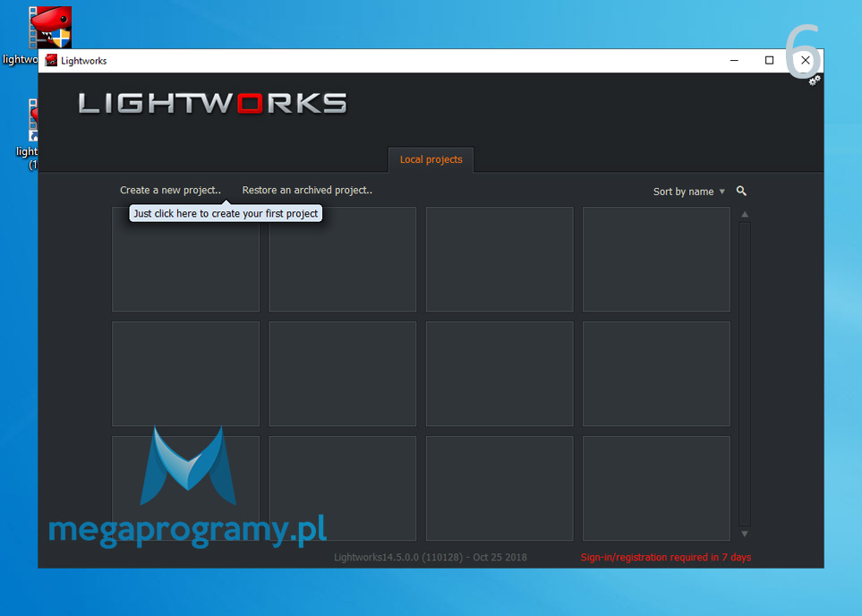Open settings via the gears icon

[815, 81]
